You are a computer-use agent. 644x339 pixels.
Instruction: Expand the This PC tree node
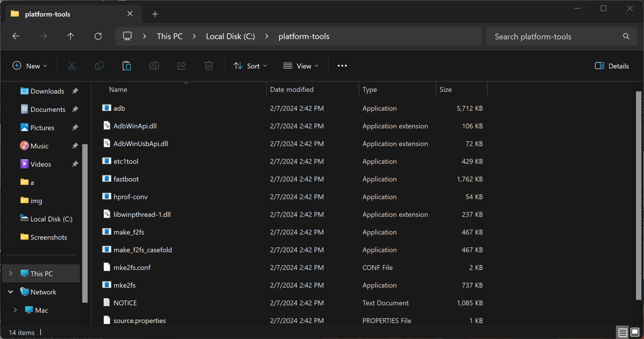click(x=11, y=274)
